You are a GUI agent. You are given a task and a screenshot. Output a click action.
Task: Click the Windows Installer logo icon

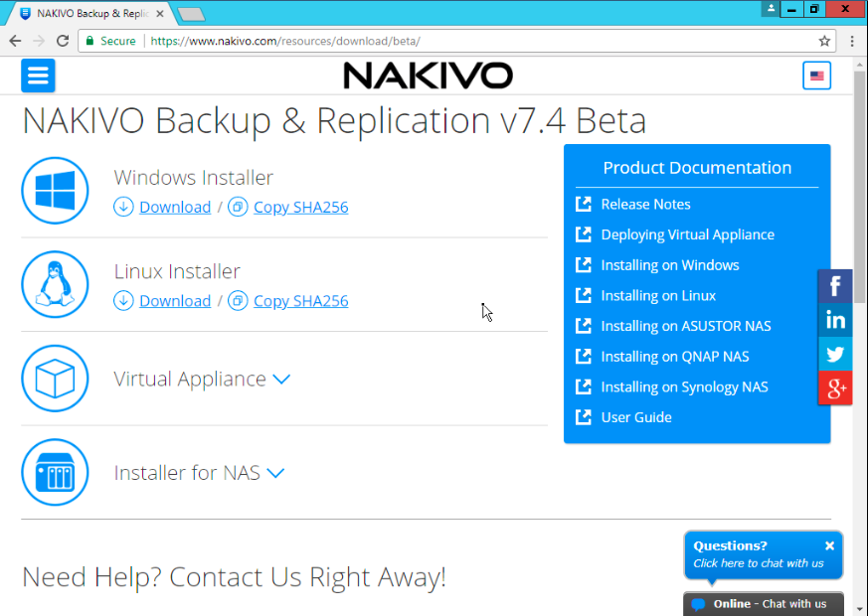(56, 191)
